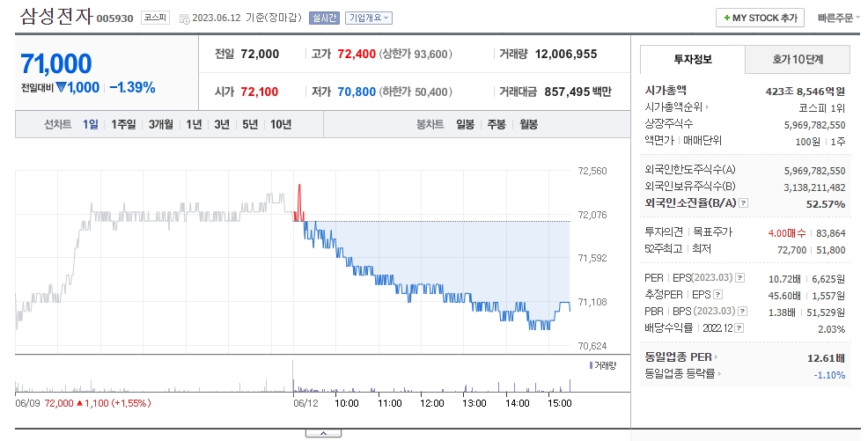
Task: Click 고가 value 72,400
Action: pos(357,54)
